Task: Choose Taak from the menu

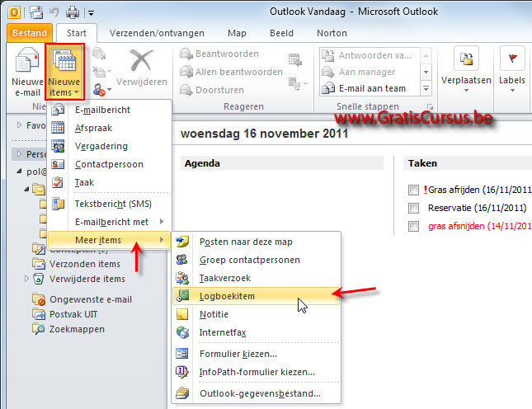Action: coord(109,182)
